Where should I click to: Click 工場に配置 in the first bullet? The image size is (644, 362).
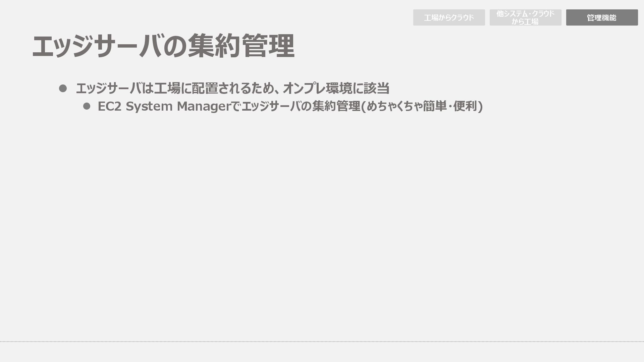(186, 88)
